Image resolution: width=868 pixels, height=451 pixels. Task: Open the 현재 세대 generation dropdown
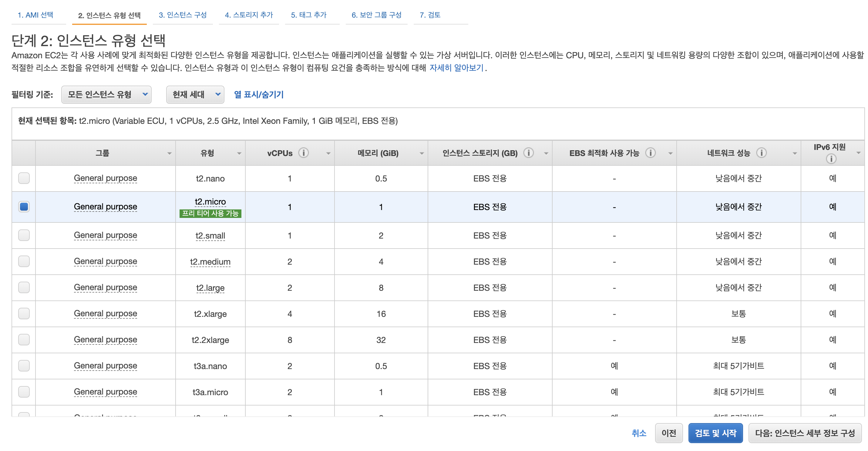[x=195, y=95]
